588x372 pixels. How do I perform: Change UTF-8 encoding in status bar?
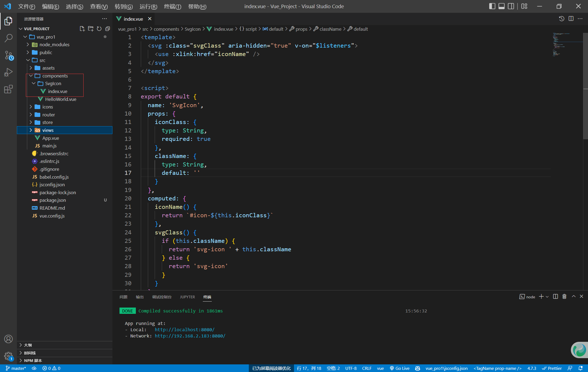click(x=351, y=368)
